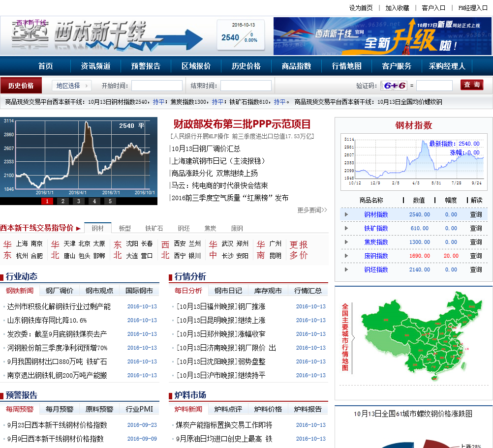Select the 钢材 guide price tab
This screenshot has height=448, width=493.
[x=98, y=228]
